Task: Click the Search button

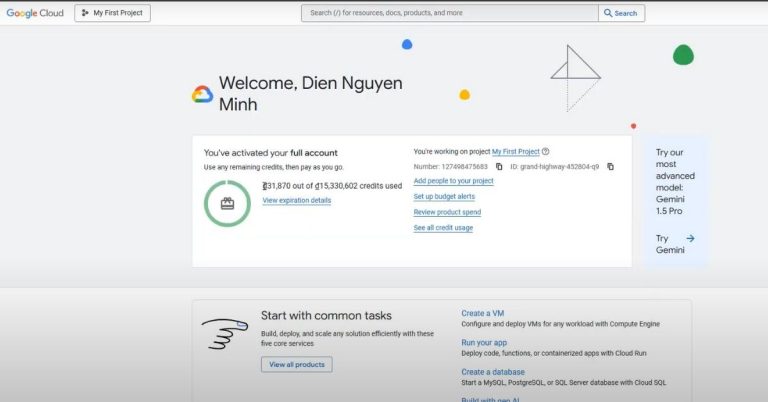Action: (621, 13)
